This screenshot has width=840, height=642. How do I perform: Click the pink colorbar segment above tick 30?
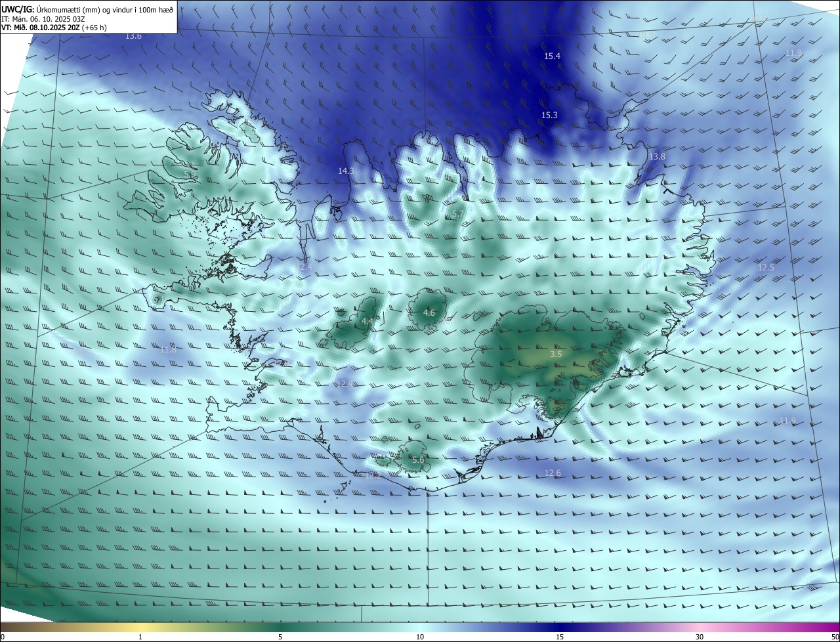pos(700,627)
